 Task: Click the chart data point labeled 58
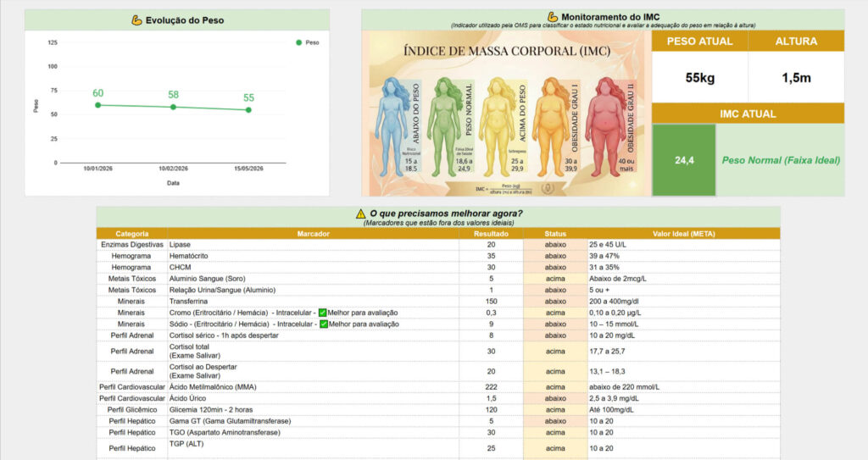click(x=173, y=107)
